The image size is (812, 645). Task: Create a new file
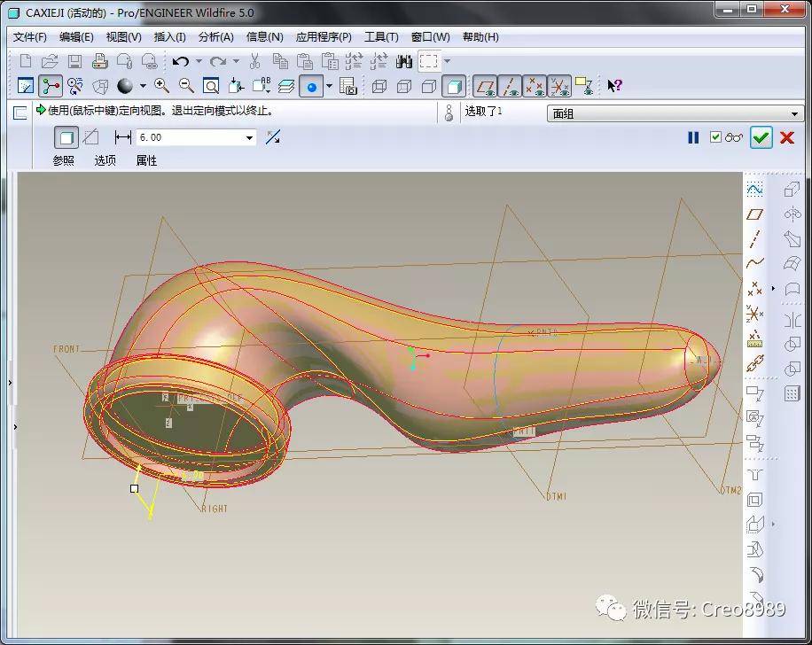coord(25,61)
